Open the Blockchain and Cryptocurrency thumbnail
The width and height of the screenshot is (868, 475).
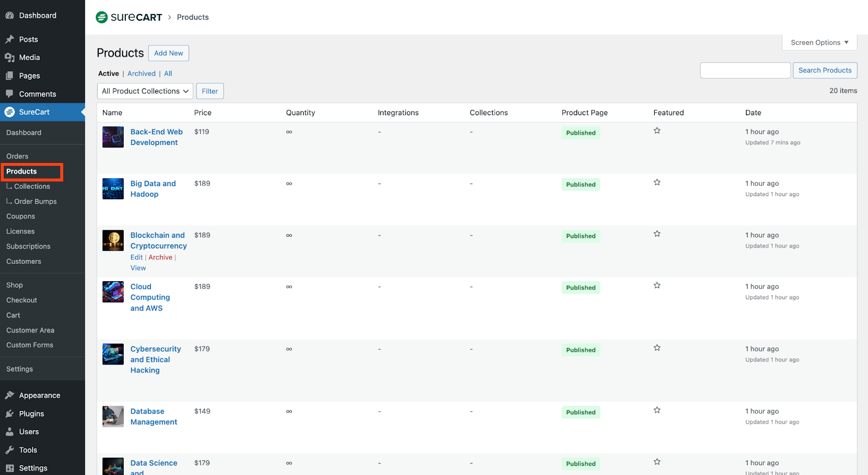113,240
